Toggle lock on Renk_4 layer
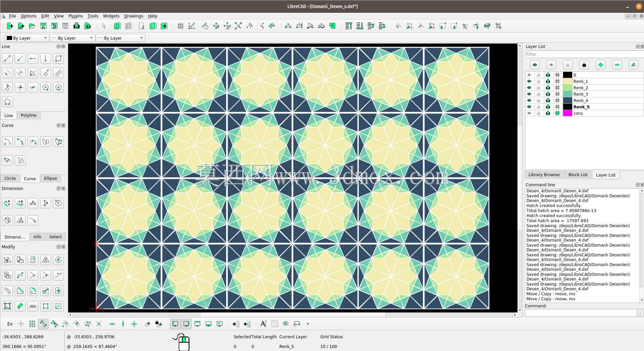This screenshot has width=644, height=351. 539,100
